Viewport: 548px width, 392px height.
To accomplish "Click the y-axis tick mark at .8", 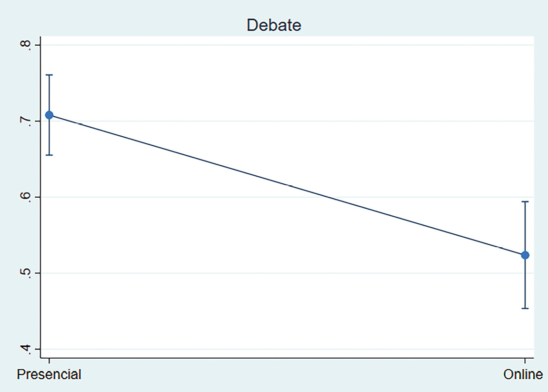I will [x=36, y=45].
